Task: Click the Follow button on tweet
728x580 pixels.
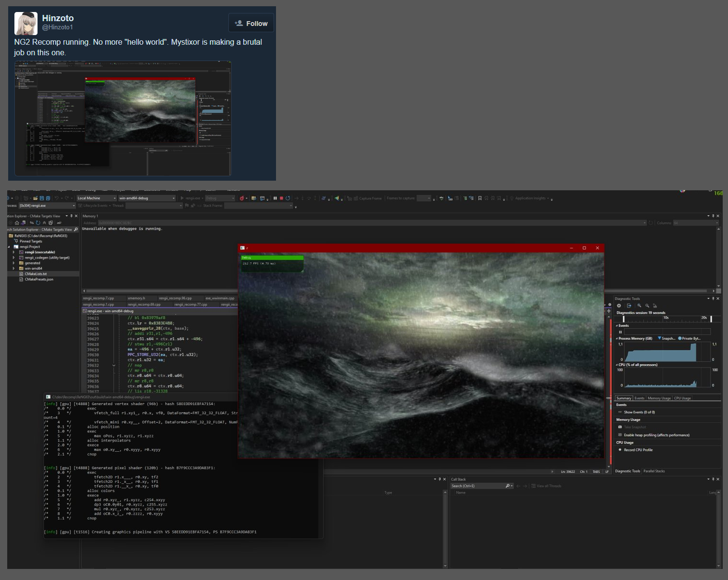Action: click(251, 23)
